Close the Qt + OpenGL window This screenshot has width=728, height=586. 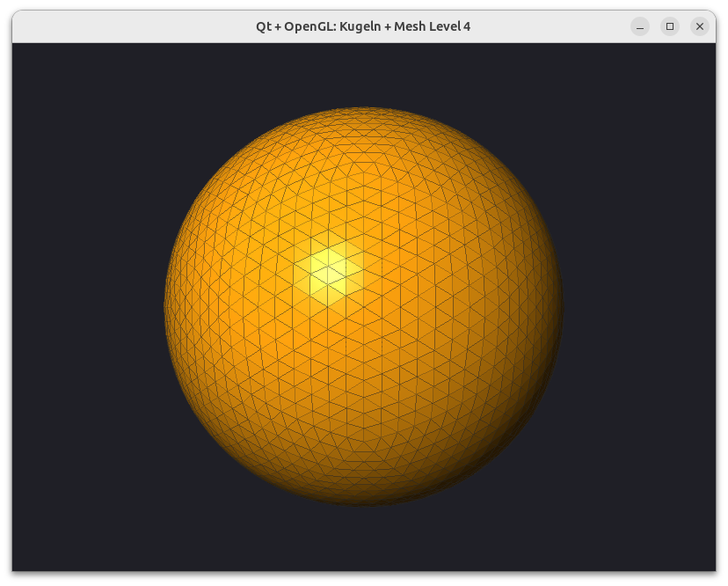click(700, 26)
